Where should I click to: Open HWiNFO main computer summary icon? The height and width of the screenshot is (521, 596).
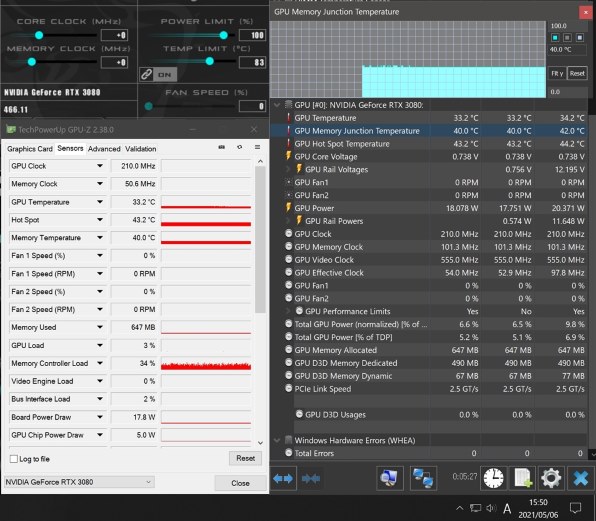(390, 478)
